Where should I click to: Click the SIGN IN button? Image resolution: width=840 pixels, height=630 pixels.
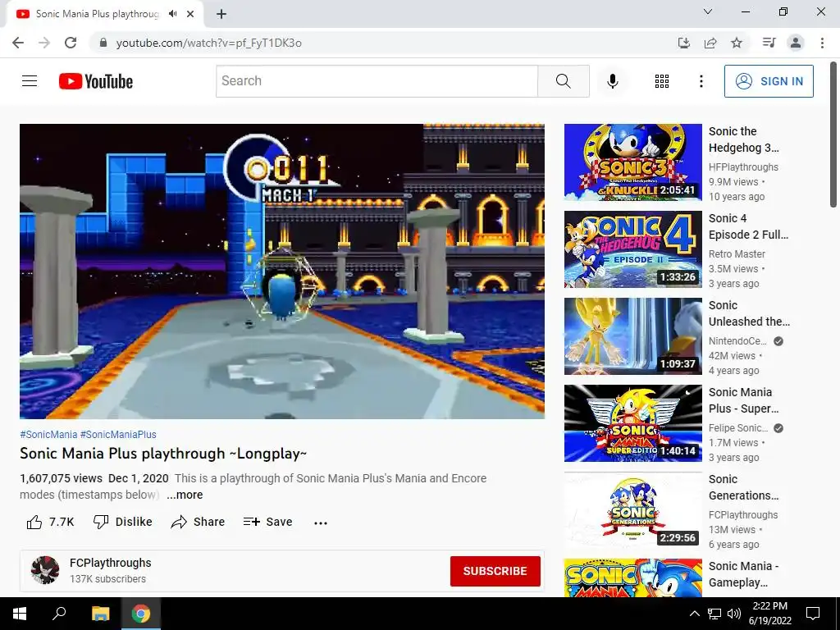[769, 81]
